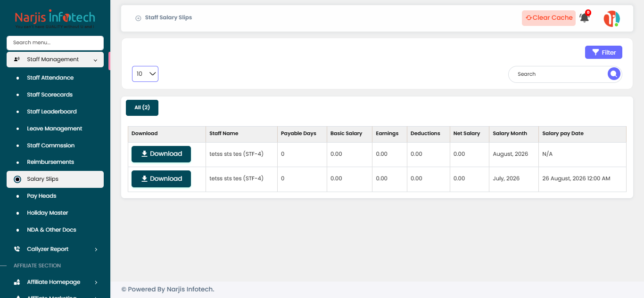This screenshot has height=298, width=644.
Task: Click the Narjis Infotech logo
Action: [x=55, y=19]
